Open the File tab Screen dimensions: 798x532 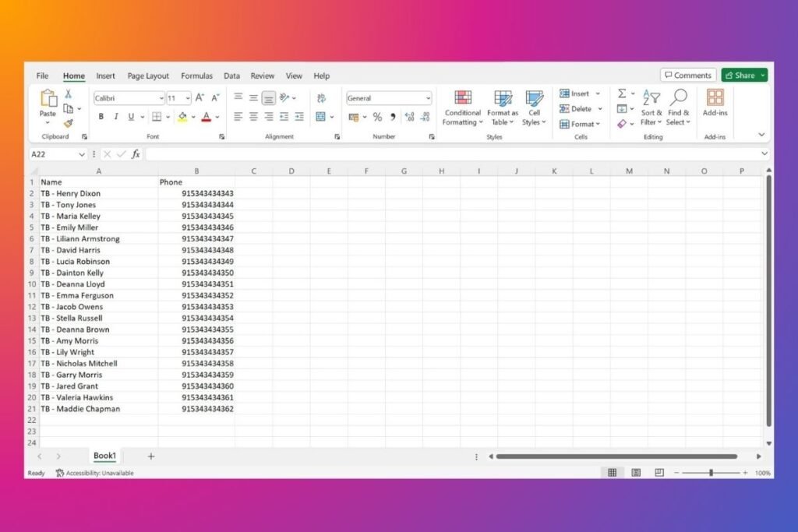(x=42, y=76)
